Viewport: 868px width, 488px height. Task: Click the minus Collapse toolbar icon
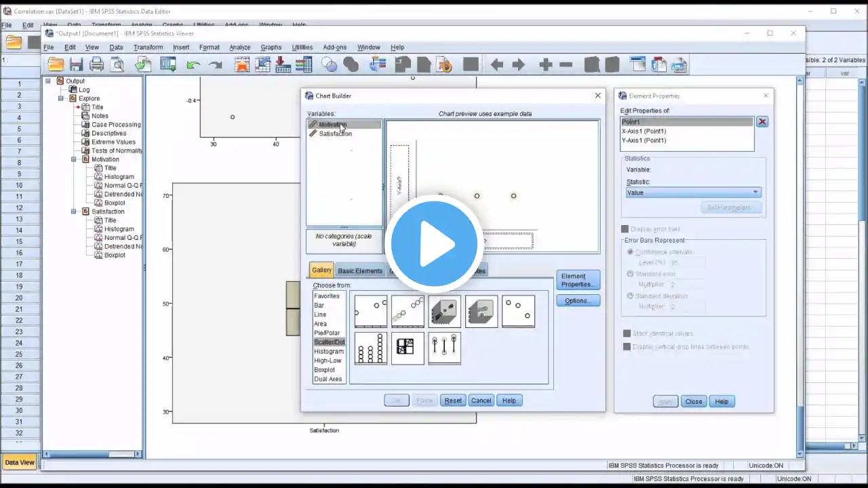click(566, 65)
